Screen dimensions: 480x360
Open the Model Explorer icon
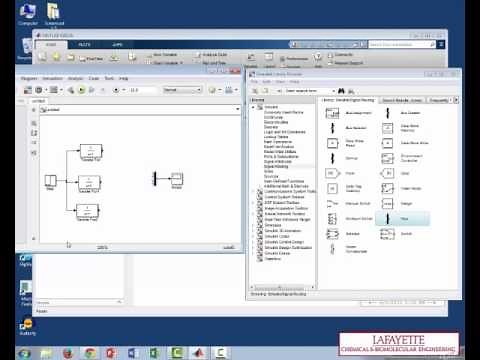point(53,90)
